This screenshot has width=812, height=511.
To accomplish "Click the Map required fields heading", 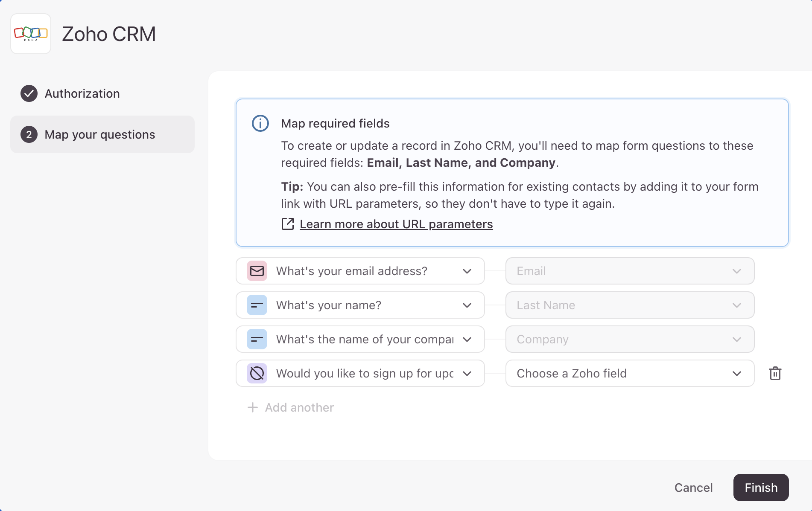I will coord(335,123).
